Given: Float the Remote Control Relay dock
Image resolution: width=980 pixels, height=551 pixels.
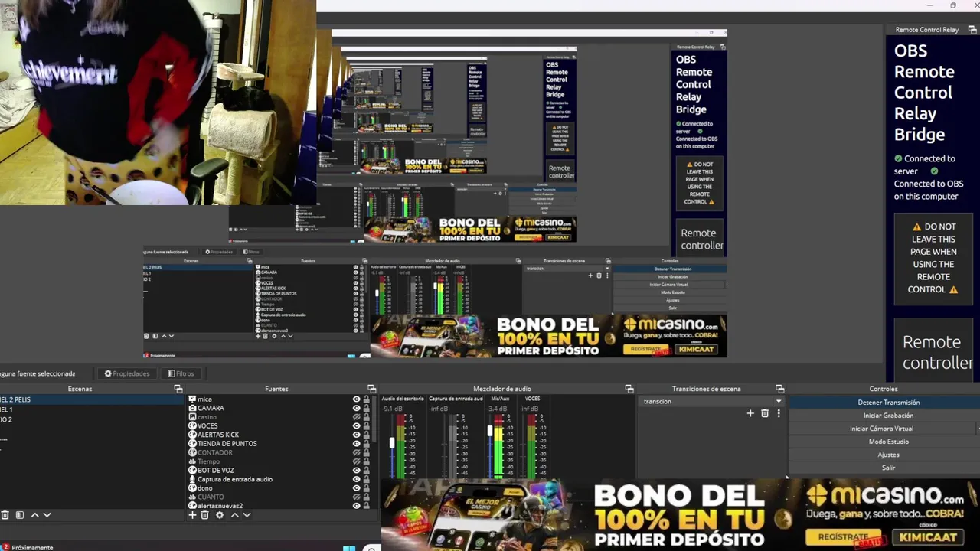Looking at the screenshot, I should click(x=972, y=30).
